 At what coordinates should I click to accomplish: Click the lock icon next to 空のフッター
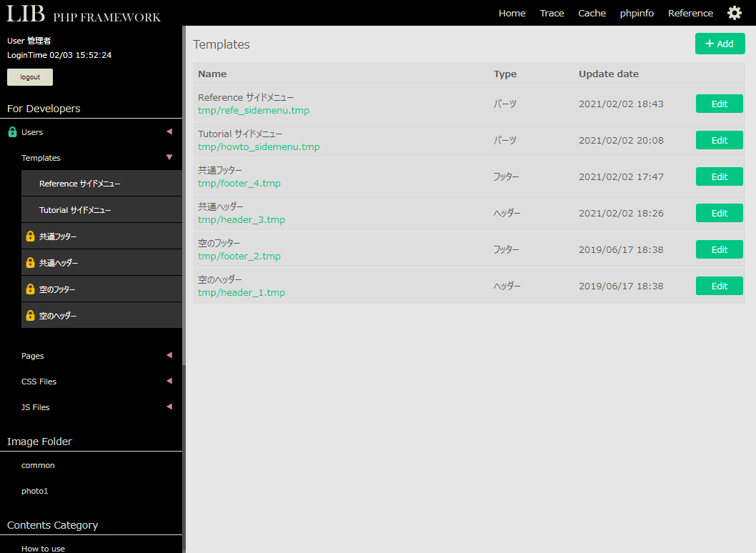(x=30, y=289)
